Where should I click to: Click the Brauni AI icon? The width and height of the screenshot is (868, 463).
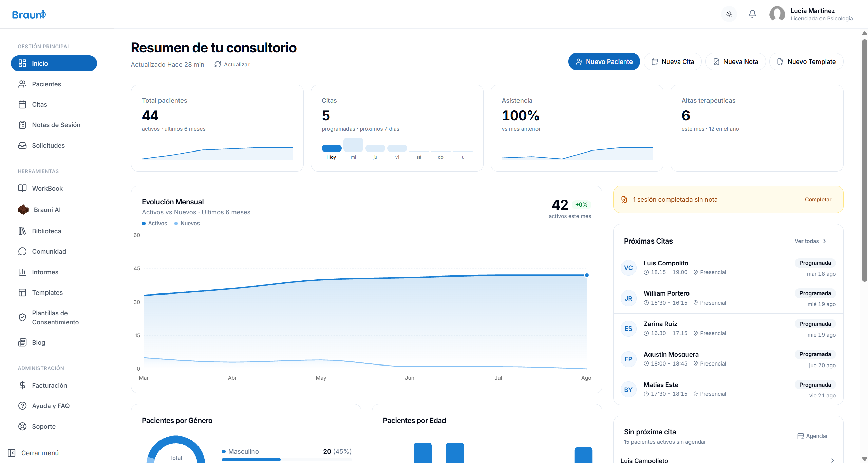23,210
